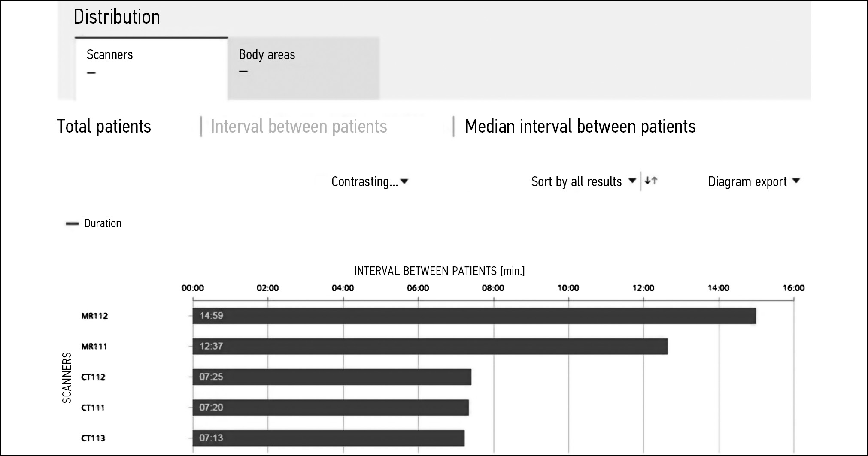The height and width of the screenshot is (456, 868).
Task: Click the Duration legend text
Action: click(x=103, y=223)
